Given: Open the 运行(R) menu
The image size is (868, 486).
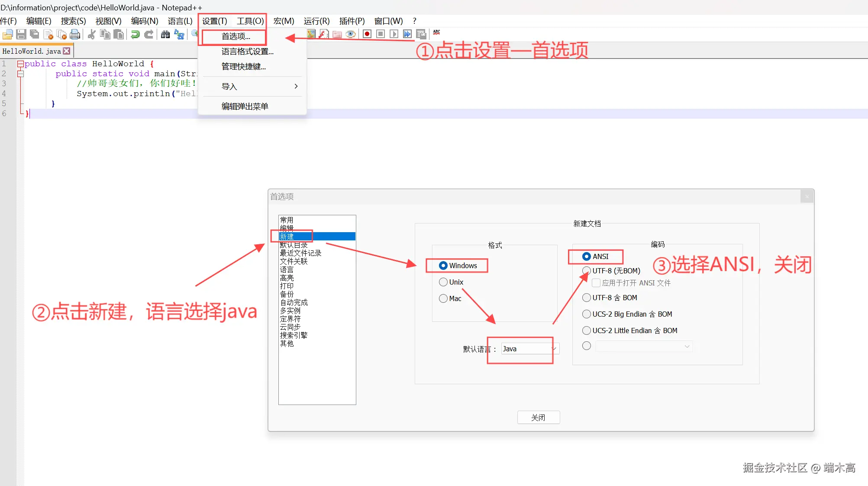Looking at the screenshot, I should coord(316,21).
